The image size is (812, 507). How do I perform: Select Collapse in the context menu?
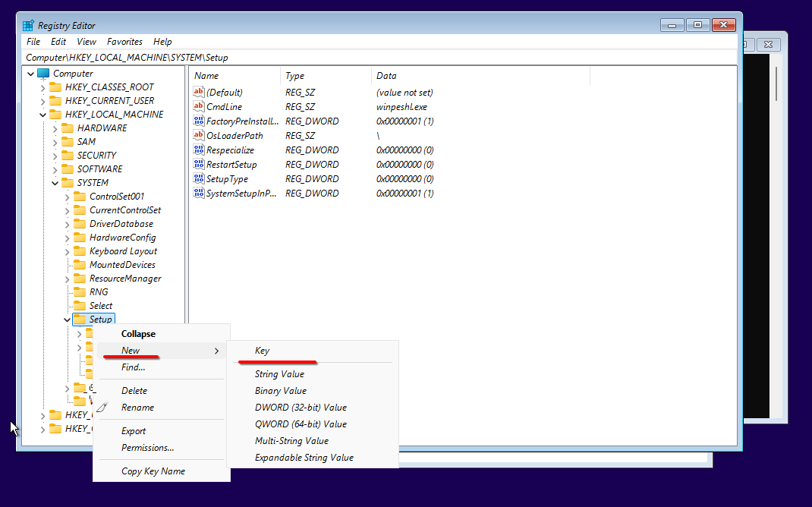tap(162, 334)
